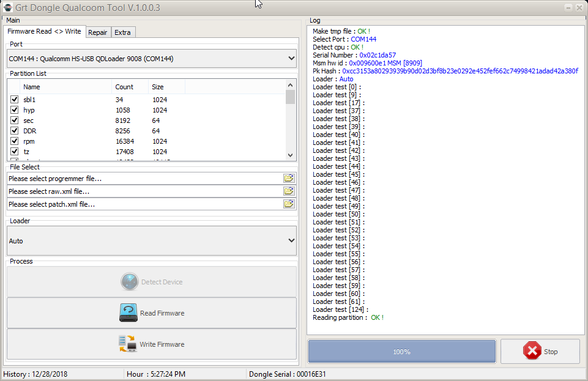Image resolution: width=588 pixels, height=381 pixels.
Task: Click the Read Firmware button
Action: (152, 313)
